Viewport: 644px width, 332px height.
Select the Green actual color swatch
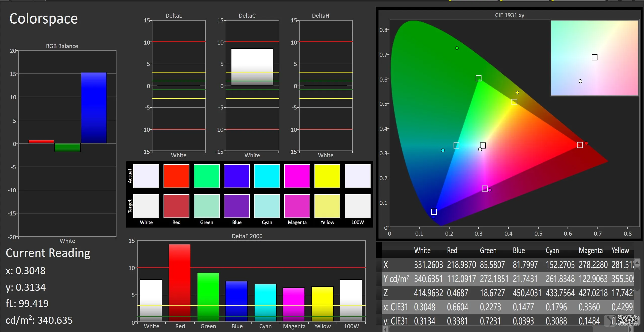[207, 176]
